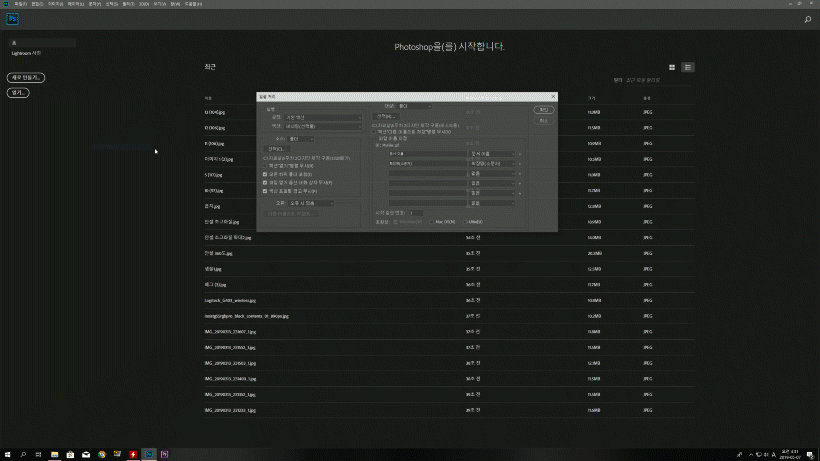This screenshot has width=820, height=461.
Task: Click the 취소 button in batch dialog
Action: pyautogui.click(x=544, y=121)
